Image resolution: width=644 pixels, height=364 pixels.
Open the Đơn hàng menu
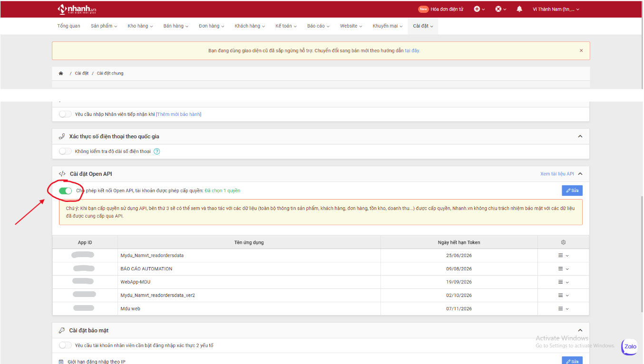[212, 26]
